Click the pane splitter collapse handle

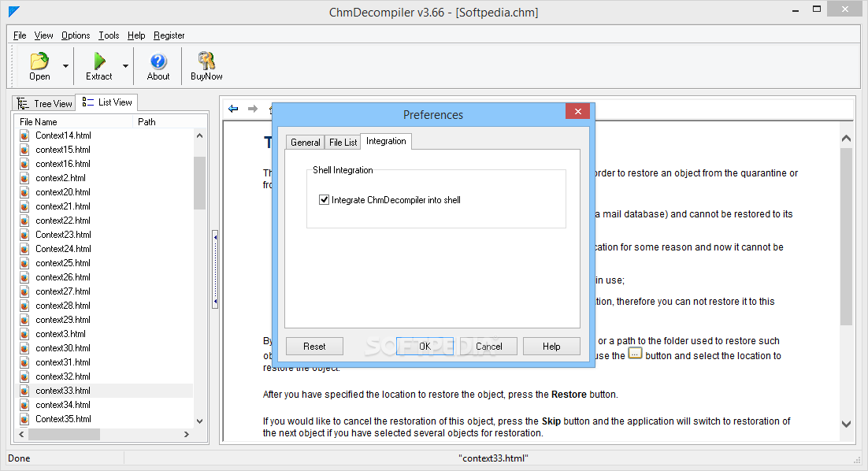[x=215, y=269]
